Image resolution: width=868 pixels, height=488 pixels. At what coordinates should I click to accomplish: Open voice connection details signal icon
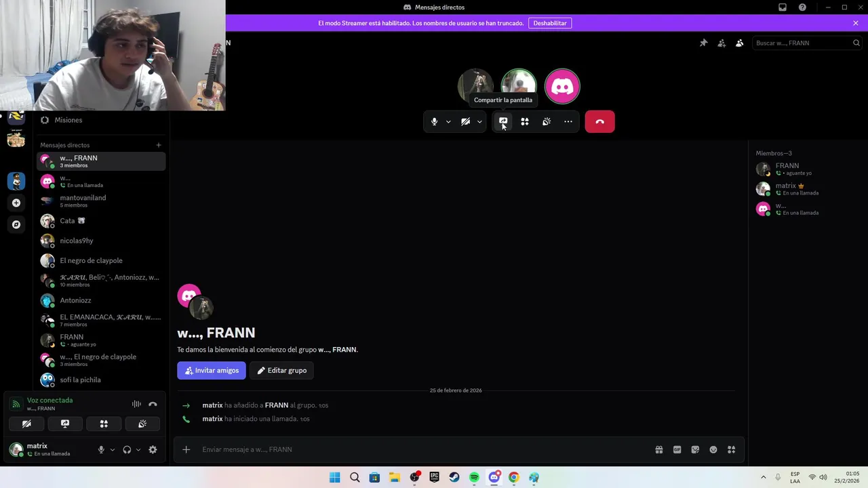click(x=16, y=404)
